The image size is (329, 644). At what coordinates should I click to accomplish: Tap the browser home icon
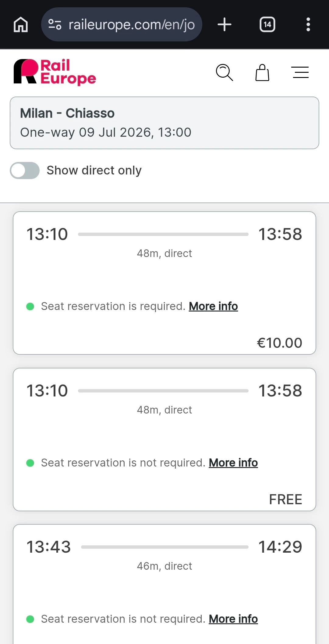[x=21, y=24]
